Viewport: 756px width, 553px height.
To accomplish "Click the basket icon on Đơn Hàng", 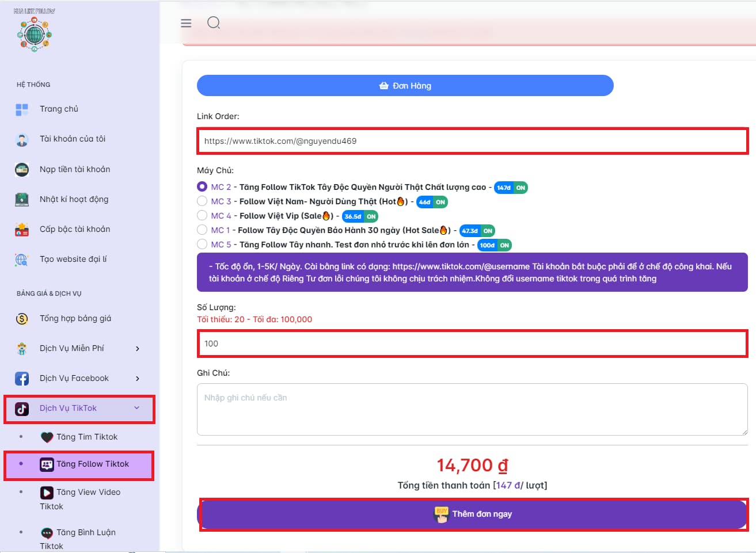I will coord(383,86).
